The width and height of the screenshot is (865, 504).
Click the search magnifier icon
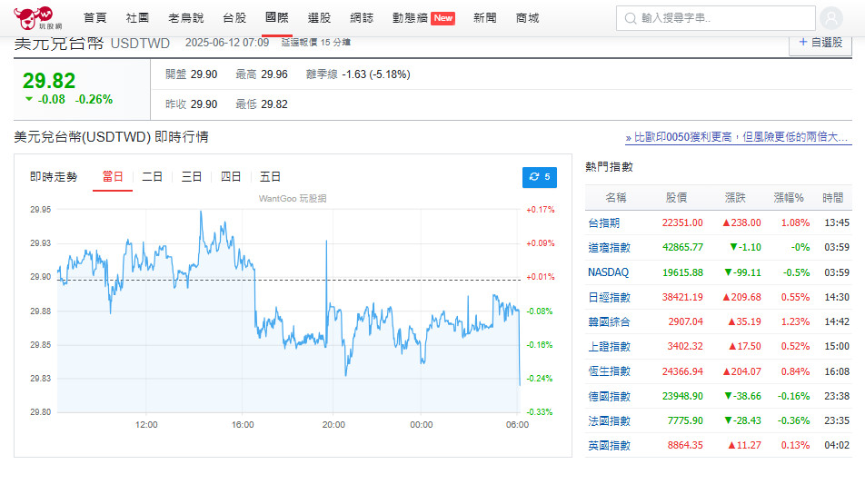(x=629, y=18)
